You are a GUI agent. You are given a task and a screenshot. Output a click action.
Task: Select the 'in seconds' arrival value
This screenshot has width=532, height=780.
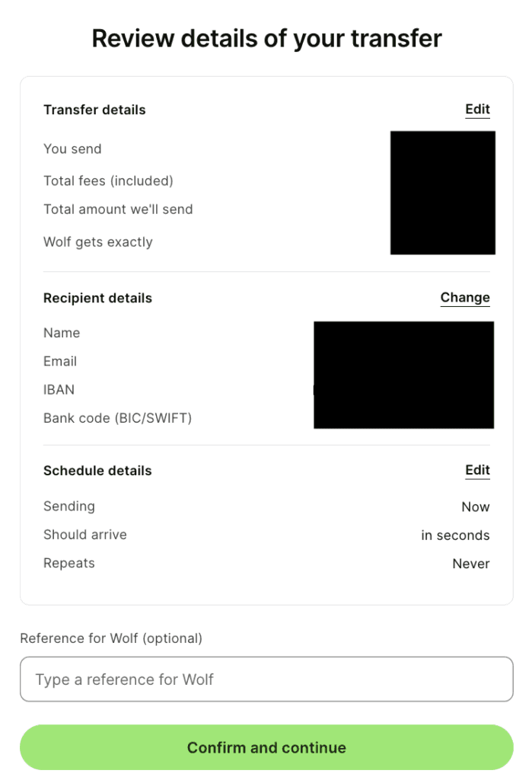pos(455,535)
